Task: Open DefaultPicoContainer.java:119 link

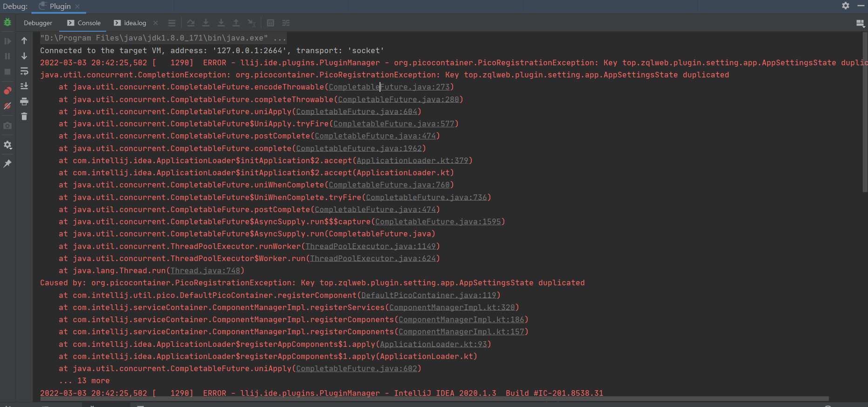Action: [x=429, y=295]
